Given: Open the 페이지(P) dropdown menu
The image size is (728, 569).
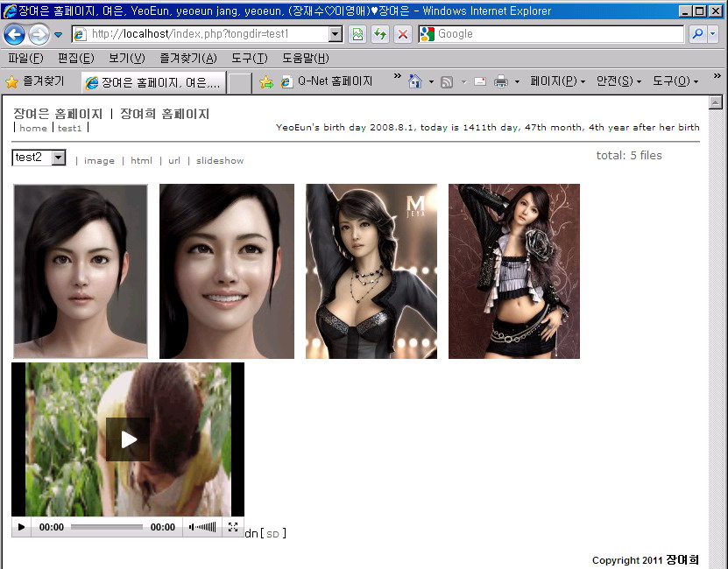Looking at the screenshot, I should [557, 81].
